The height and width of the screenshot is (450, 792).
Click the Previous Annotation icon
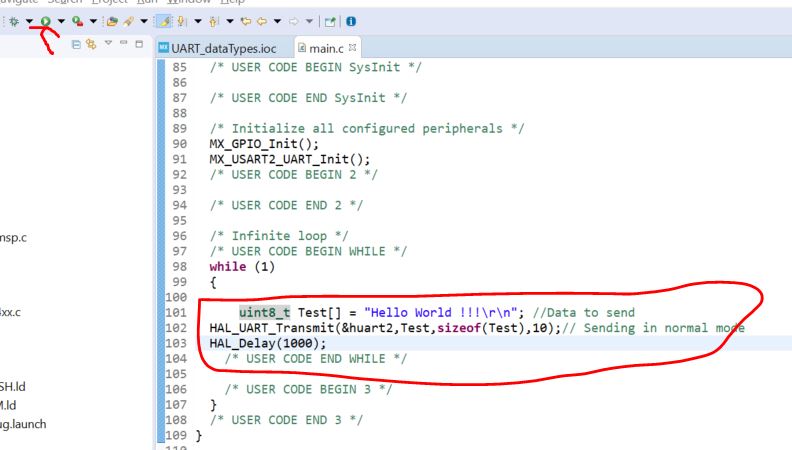(x=215, y=21)
